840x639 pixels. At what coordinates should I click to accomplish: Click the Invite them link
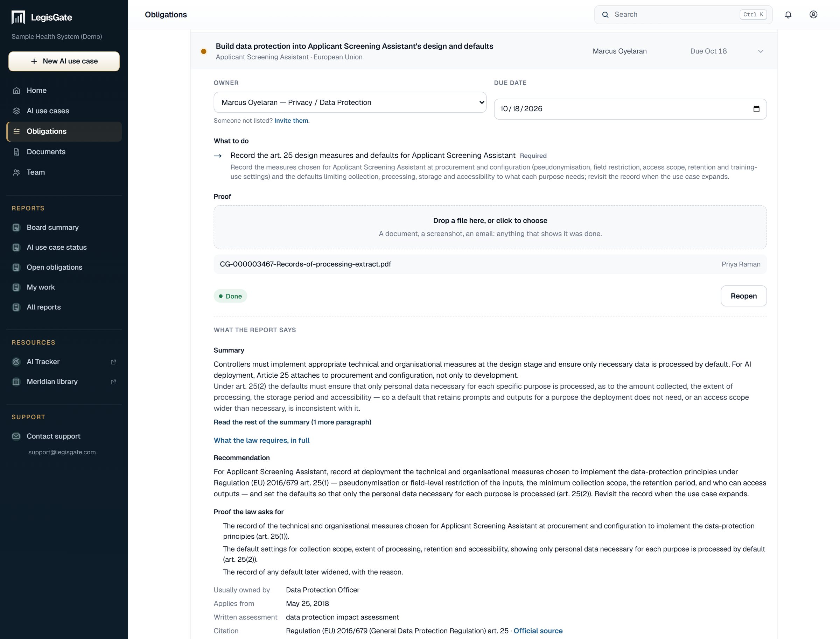pyautogui.click(x=291, y=121)
